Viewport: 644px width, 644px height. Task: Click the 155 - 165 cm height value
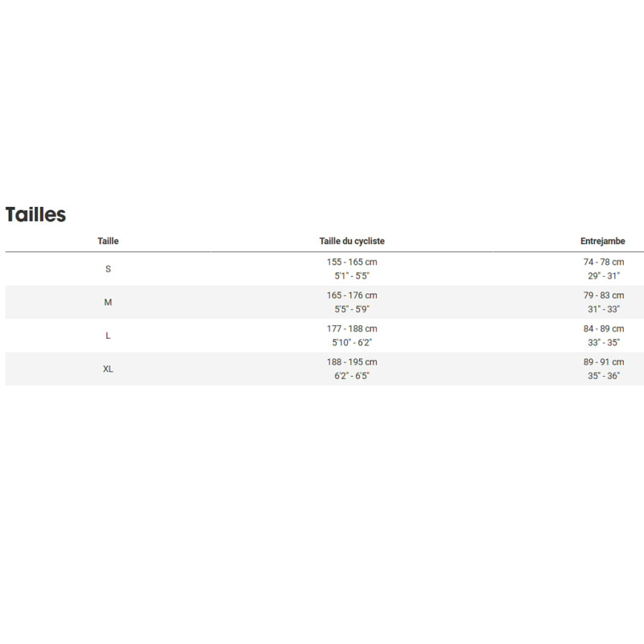point(352,262)
